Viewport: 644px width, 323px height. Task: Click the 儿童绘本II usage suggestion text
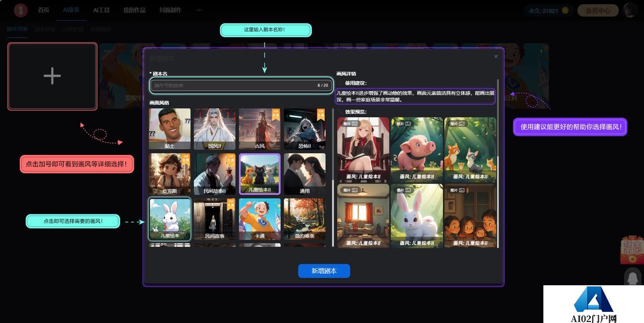416,96
